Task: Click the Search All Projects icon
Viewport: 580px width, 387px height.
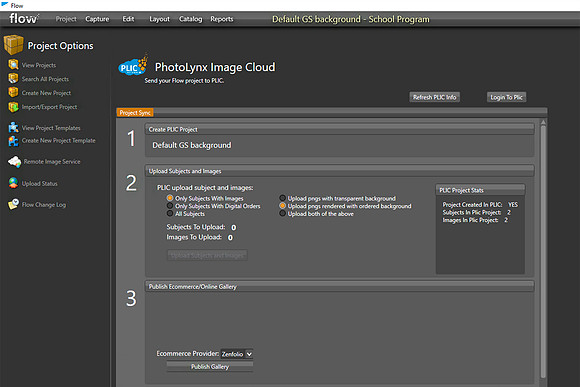Action: point(13,78)
